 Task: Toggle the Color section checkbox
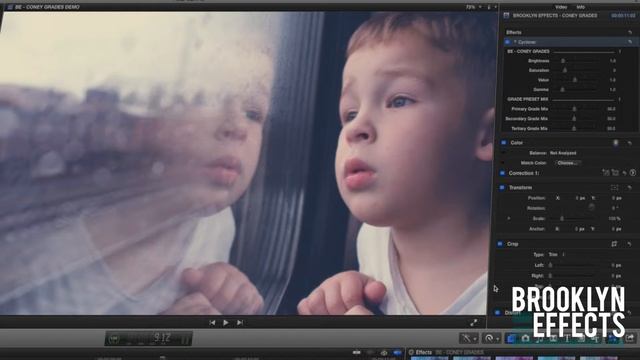(504, 143)
